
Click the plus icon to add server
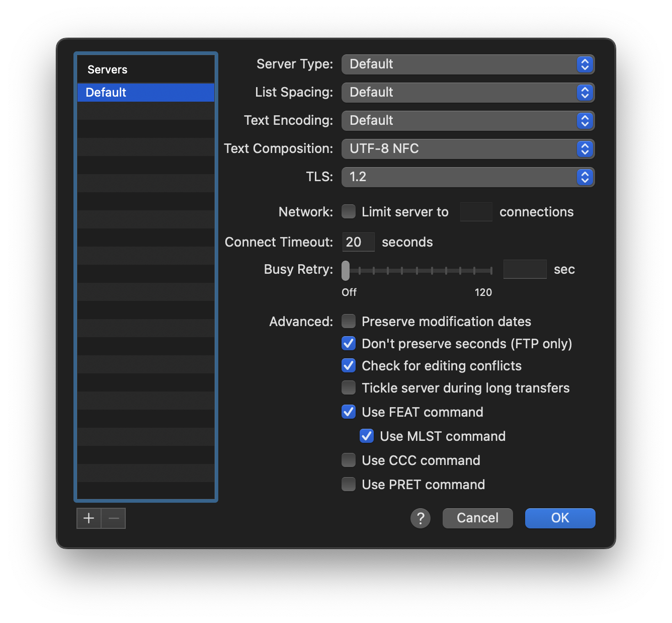coord(89,518)
